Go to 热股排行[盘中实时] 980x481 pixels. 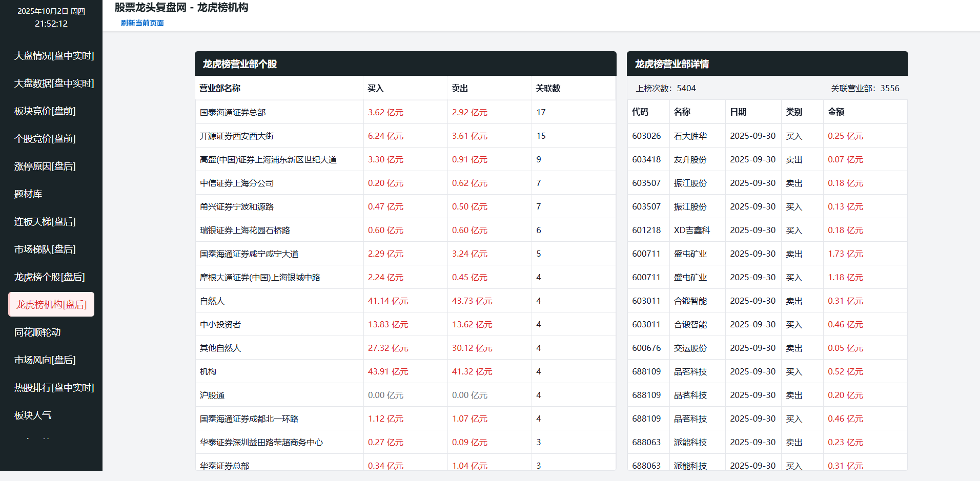(54, 387)
